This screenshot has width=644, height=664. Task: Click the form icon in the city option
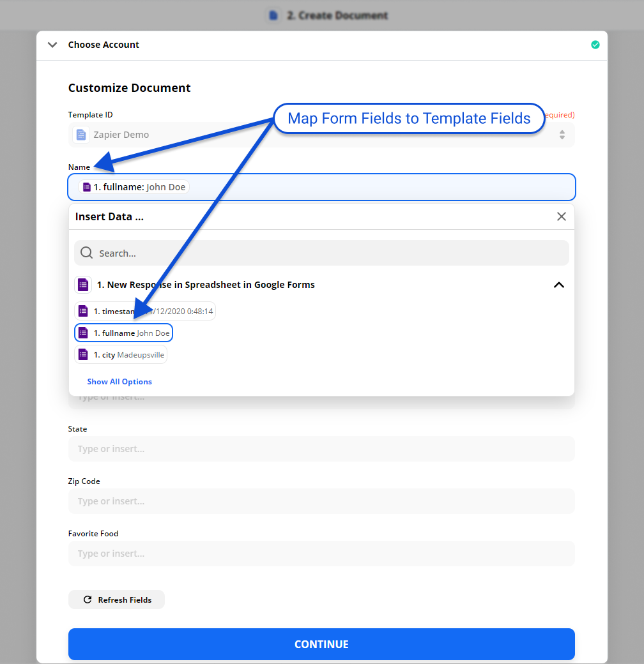[83, 354]
